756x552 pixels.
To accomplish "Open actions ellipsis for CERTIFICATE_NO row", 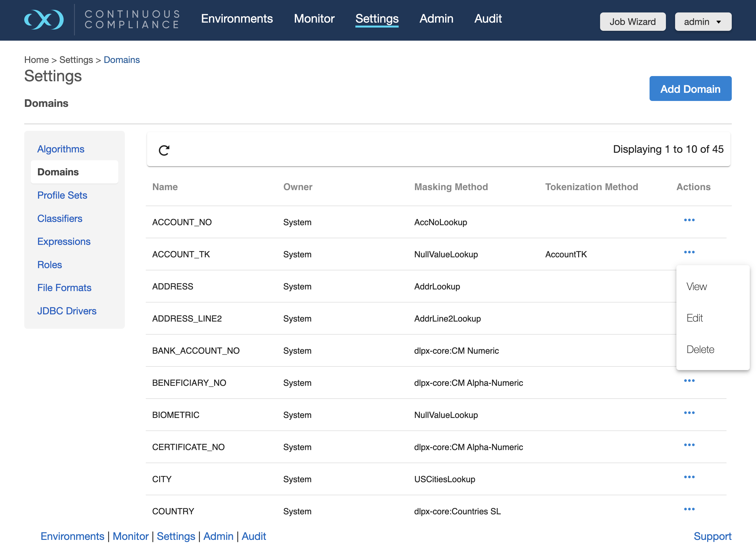I will click(x=689, y=445).
